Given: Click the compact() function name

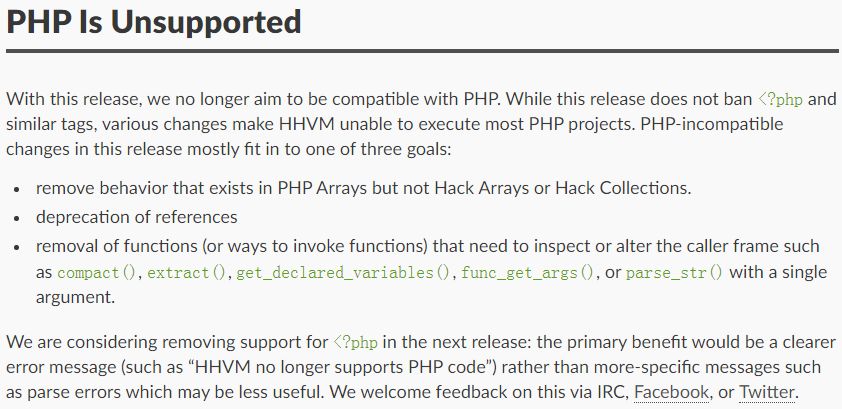Looking at the screenshot, I should click(x=99, y=272).
